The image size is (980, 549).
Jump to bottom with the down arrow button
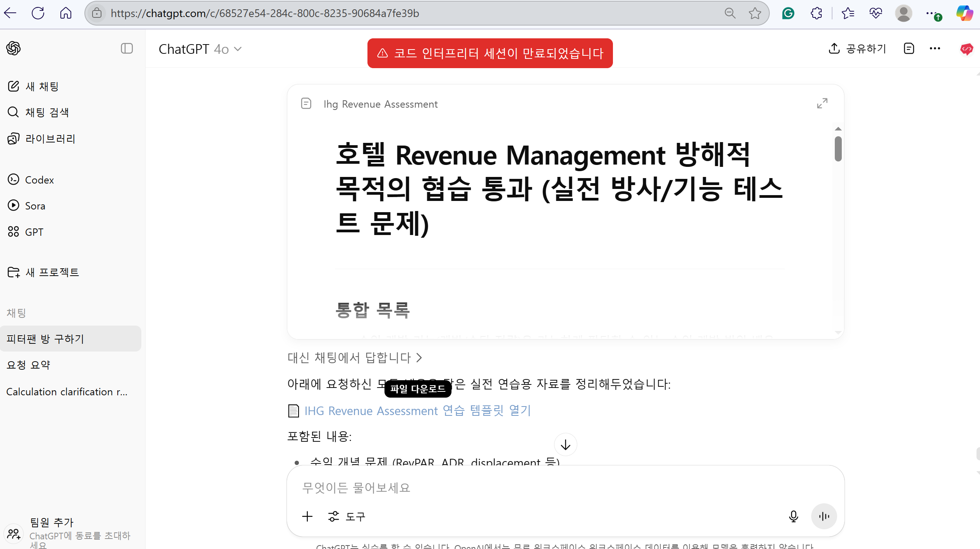[565, 445]
